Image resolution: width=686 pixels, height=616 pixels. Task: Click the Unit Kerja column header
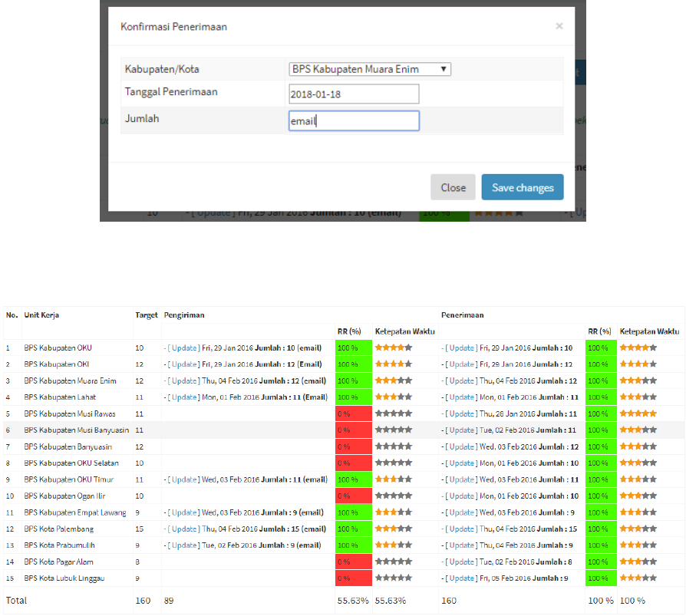tap(41, 315)
